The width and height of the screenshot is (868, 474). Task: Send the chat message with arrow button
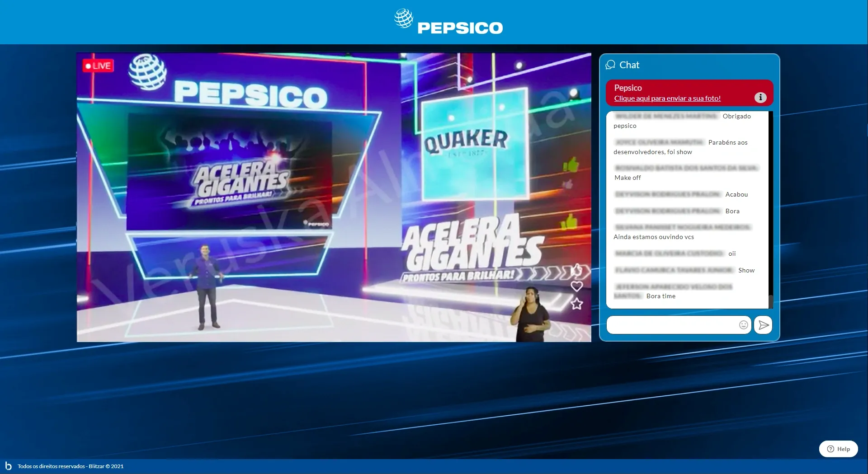coord(763,325)
